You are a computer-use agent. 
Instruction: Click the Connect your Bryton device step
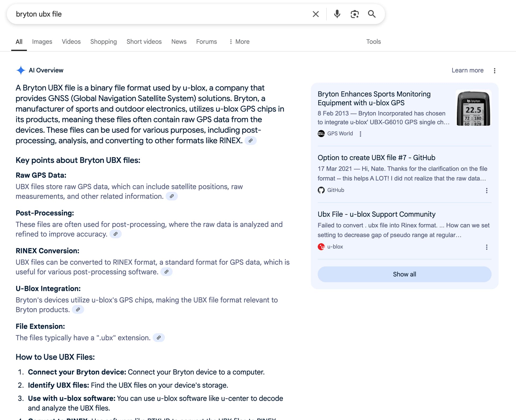point(146,372)
